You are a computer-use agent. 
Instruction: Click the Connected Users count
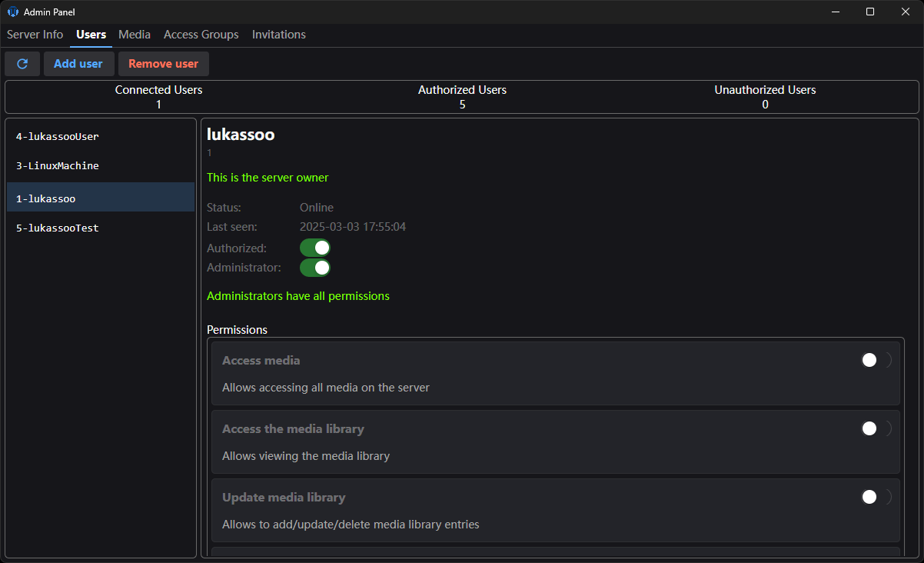pyautogui.click(x=159, y=105)
